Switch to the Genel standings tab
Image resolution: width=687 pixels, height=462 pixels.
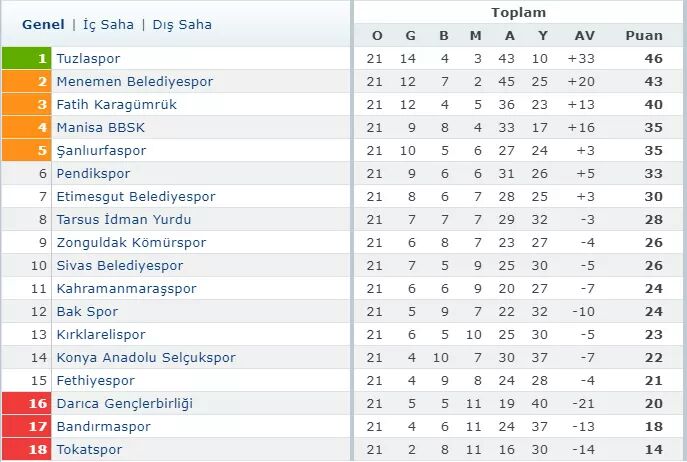[42, 25]
